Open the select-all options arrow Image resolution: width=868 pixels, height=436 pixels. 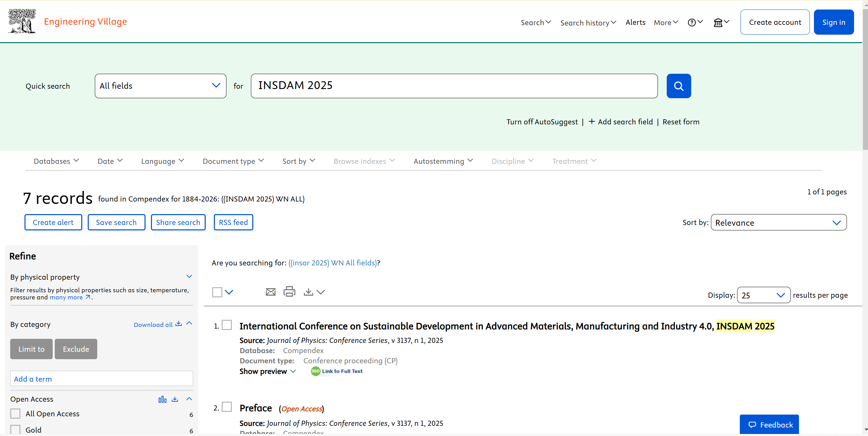click(x=229, y=292)
